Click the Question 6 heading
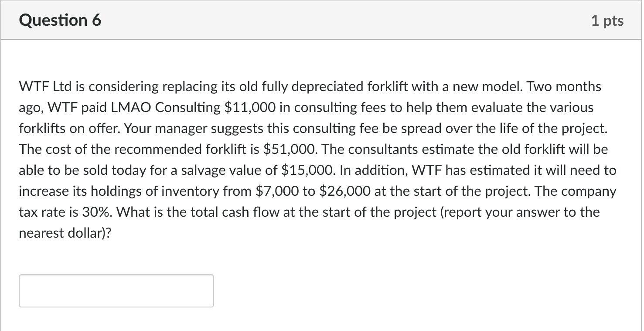The width and height of the screenshot is (644, 331). (60, 20)
